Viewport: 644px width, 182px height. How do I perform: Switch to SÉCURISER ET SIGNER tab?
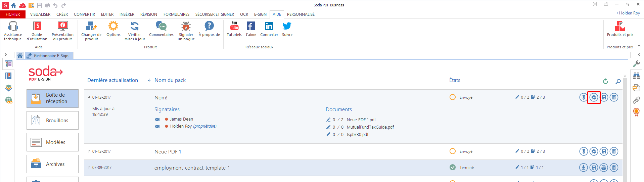coord(215,14)
